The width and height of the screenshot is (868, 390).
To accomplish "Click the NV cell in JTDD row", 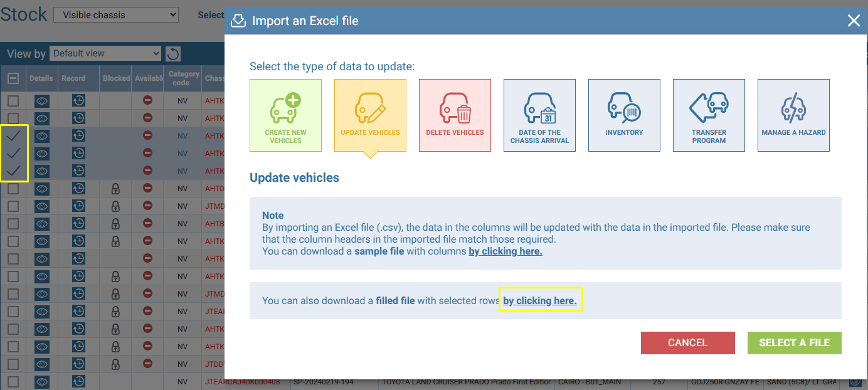I will pyautogui.click(x=183, y=364).
